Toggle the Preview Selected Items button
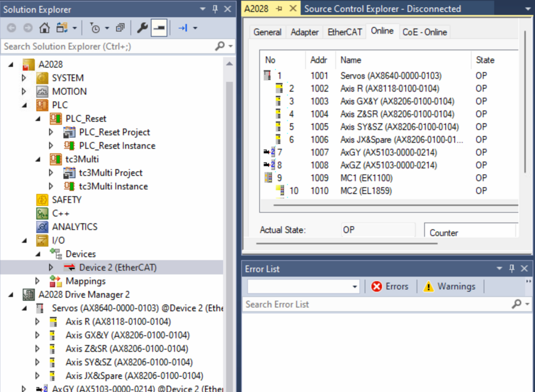535x392 pixels. click(159, 29)
